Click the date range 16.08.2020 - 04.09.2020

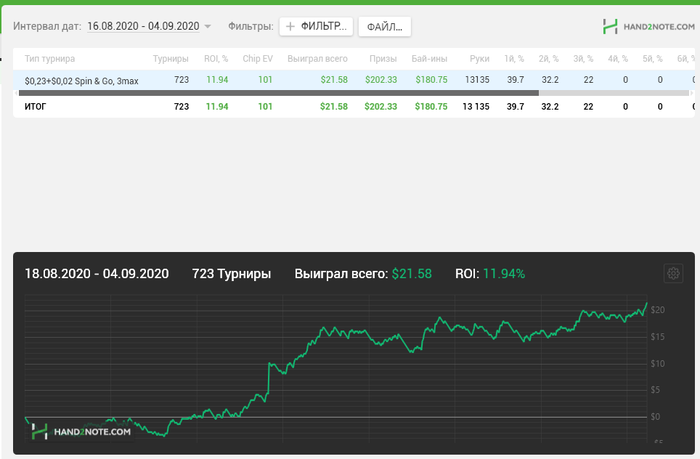143,26
